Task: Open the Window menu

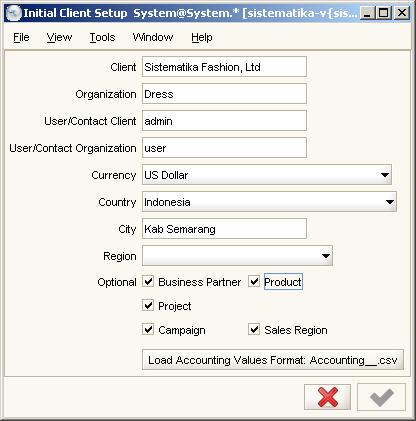Action: 153,37
